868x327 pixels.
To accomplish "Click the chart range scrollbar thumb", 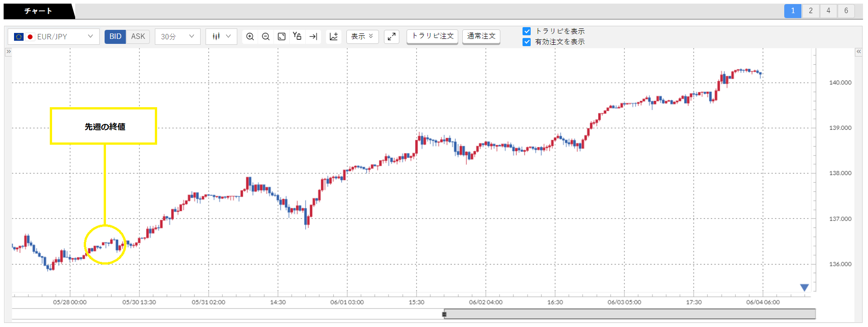I will [630, 314].
